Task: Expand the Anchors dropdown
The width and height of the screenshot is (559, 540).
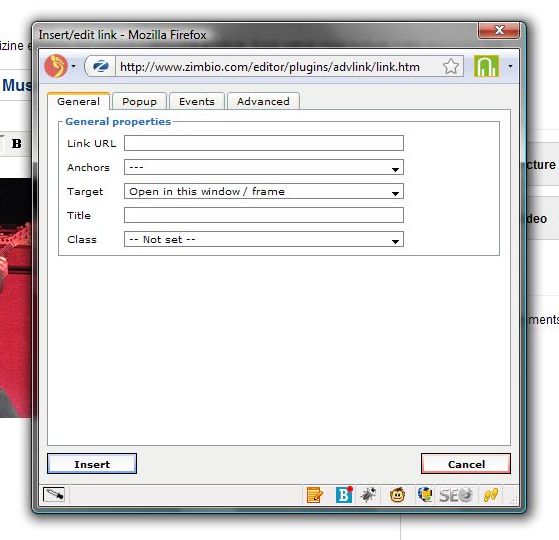Action: (264, 167)
